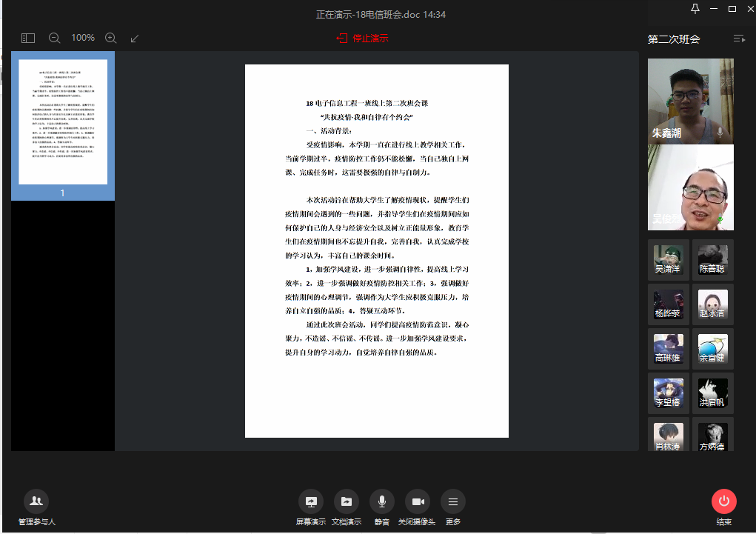Stop the presentation (停止演示)
The image size is (756, 534).
click(x=362, y=38)
